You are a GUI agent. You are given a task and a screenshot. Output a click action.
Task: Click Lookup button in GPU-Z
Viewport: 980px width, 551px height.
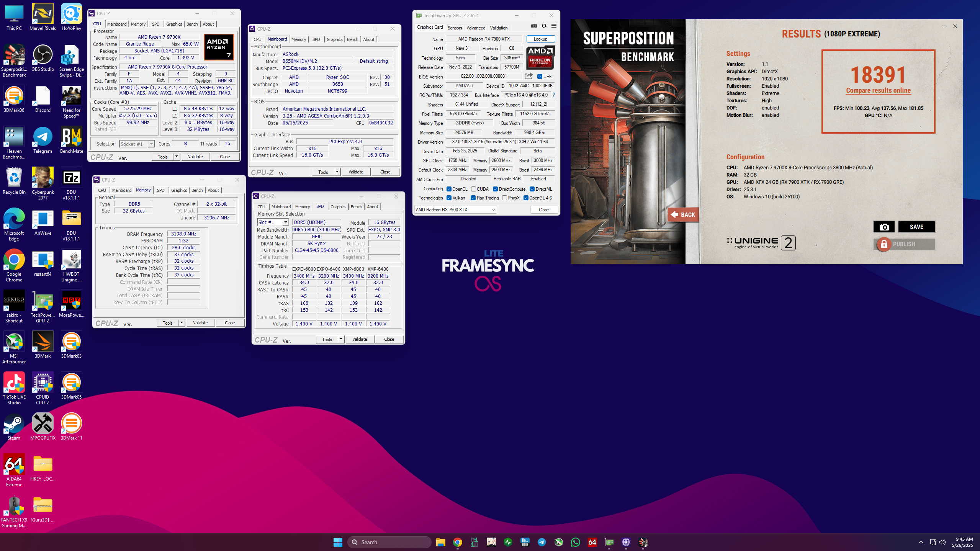(x=540, y=39)
